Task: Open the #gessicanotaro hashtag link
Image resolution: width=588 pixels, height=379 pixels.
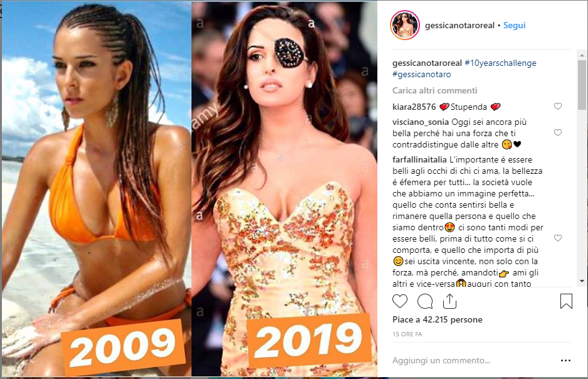Action: tap(421, 74)
